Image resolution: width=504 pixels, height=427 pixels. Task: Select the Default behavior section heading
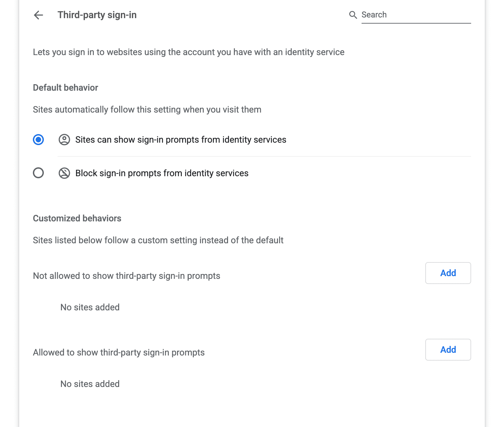[x=65, y=88]
